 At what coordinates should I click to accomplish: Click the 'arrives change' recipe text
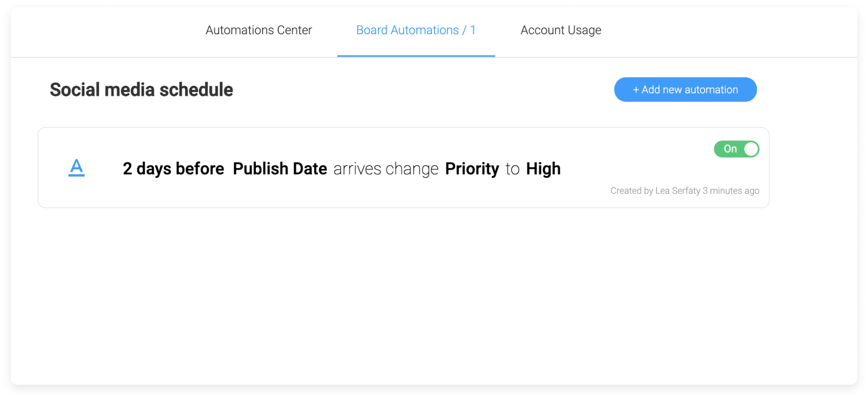[x=386, y=169]
